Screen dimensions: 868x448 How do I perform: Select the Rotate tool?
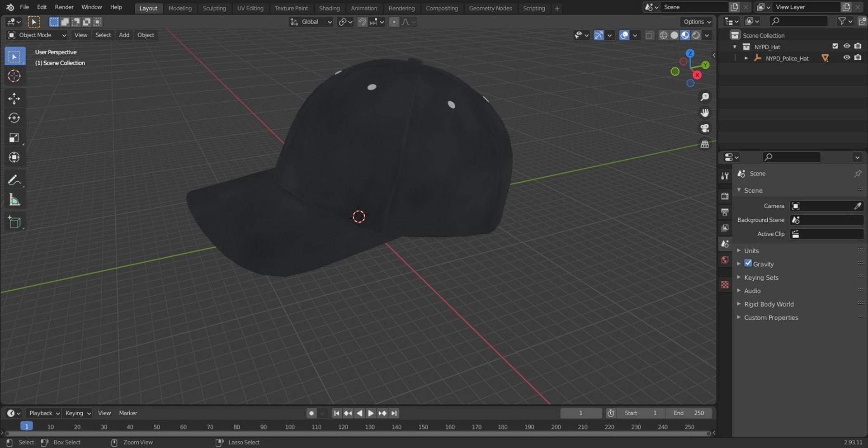tap(14, 118)
